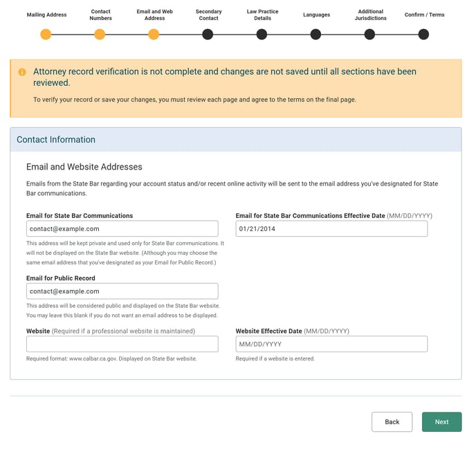
Task: Click into the Website input field
Action: pos(122,344)
